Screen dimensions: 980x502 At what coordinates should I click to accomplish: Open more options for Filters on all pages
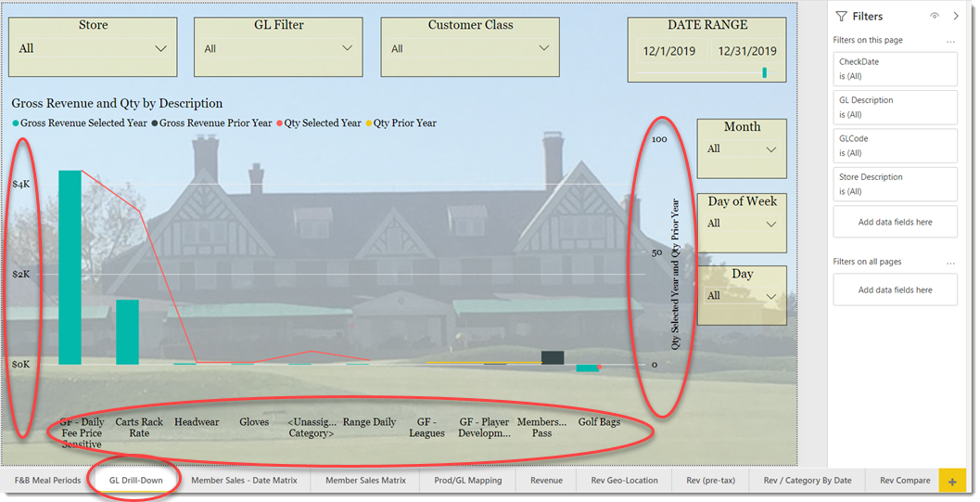[949, 263]
